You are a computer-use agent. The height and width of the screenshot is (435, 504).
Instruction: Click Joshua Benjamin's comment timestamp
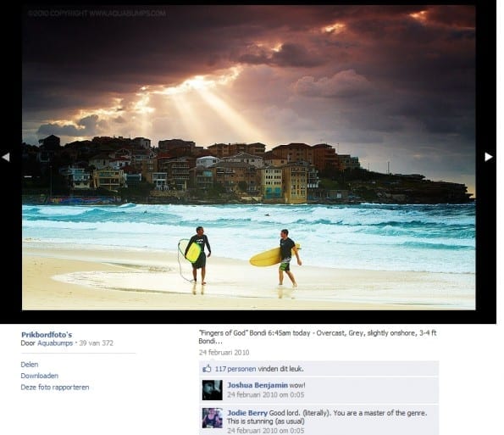pos(265,395)
